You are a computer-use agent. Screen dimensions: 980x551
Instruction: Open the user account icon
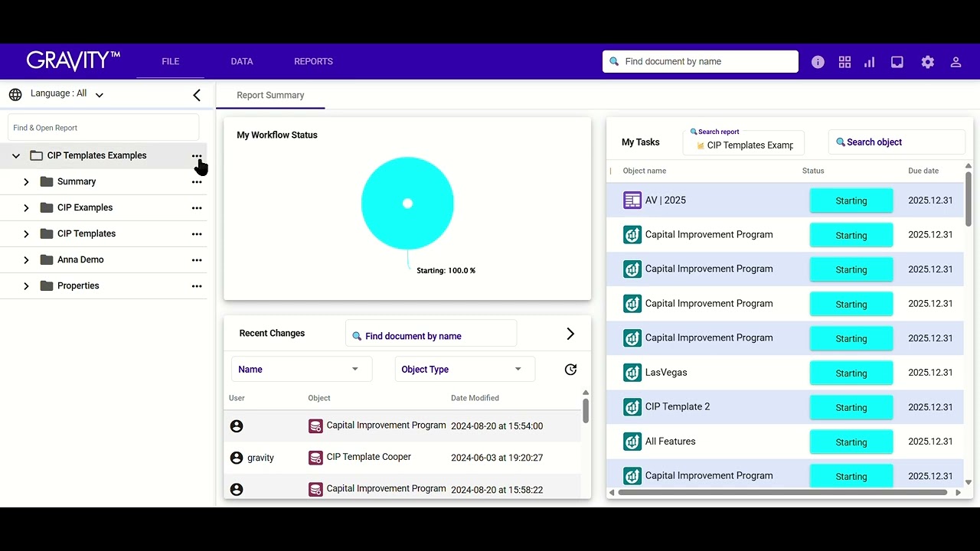coord(955,62)
